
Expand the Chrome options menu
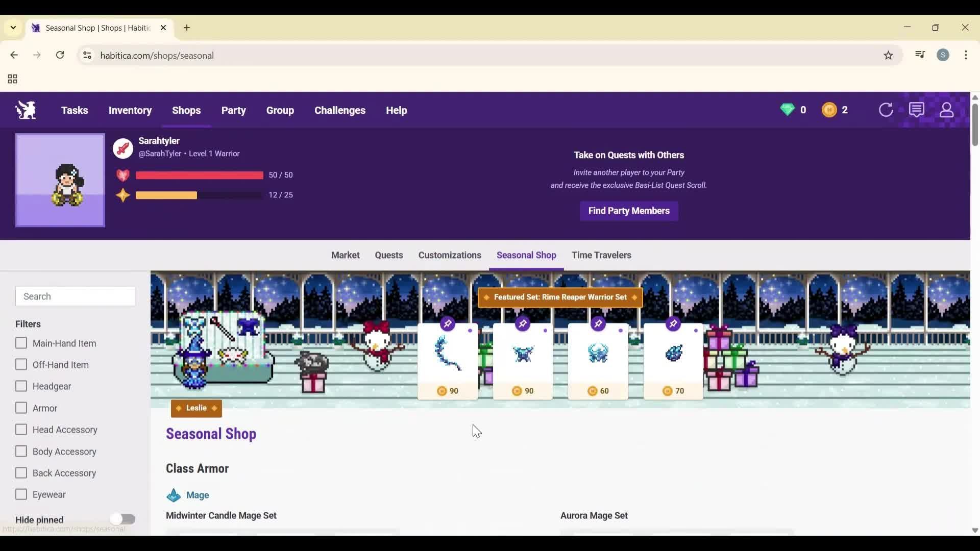[x=967, y=55]
